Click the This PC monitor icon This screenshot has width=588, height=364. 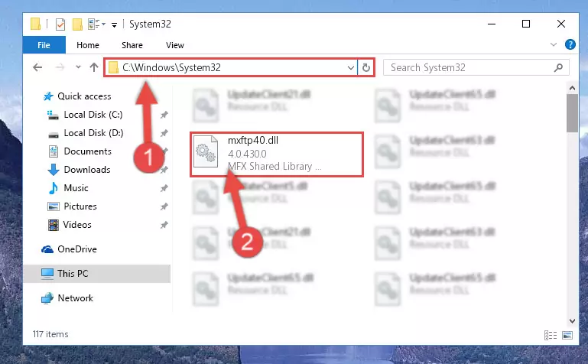coord(47,274)
